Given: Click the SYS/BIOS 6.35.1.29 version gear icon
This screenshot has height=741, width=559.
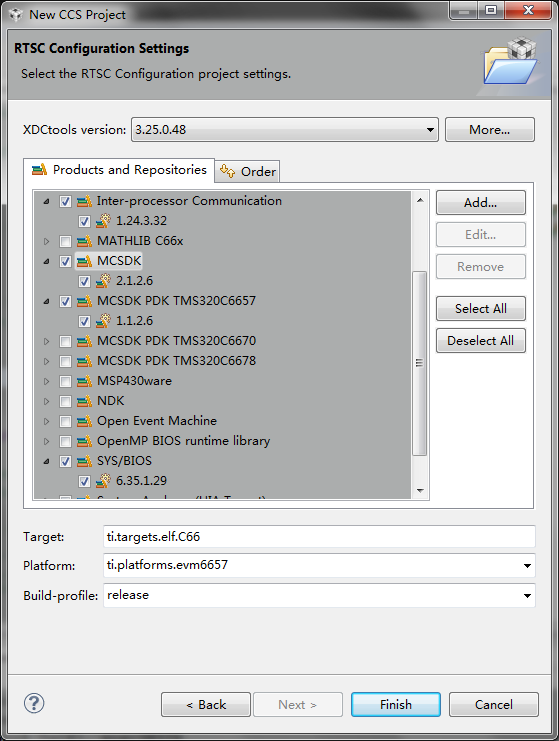Looking at the screenshot, I should (x=103, y=481).
